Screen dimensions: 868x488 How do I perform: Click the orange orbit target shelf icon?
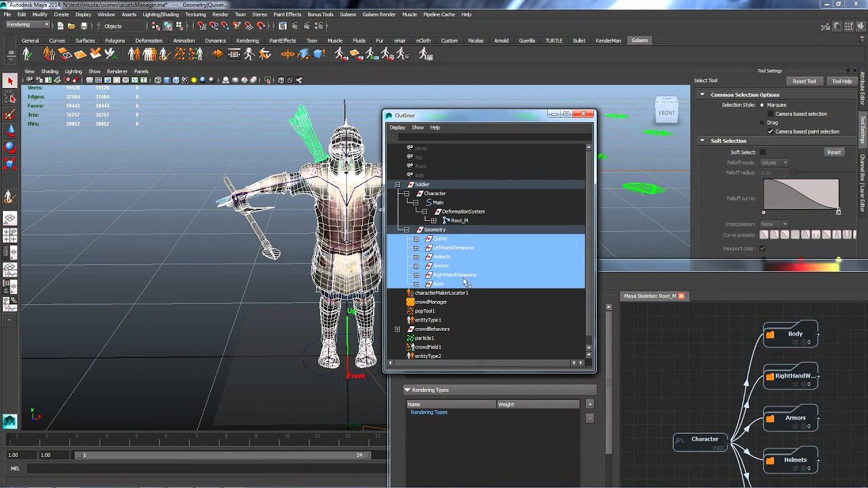tap(288, 54)
